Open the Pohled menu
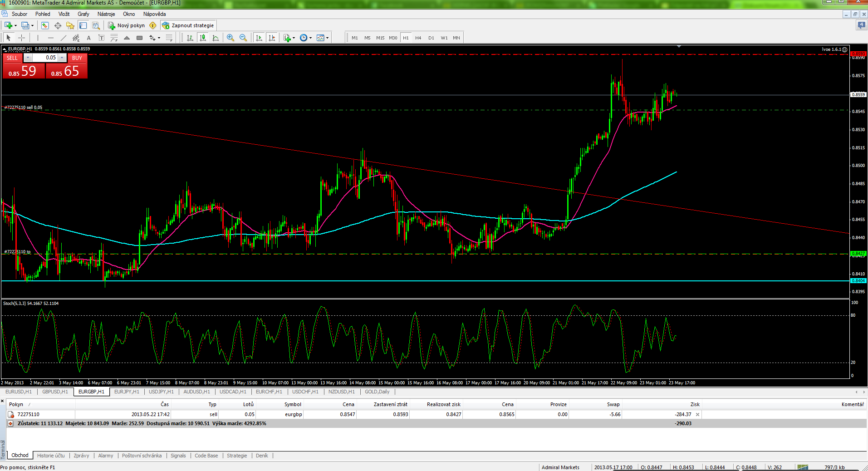Image resolution: width=868 pixels, height=471 pixels. [43, 14]
